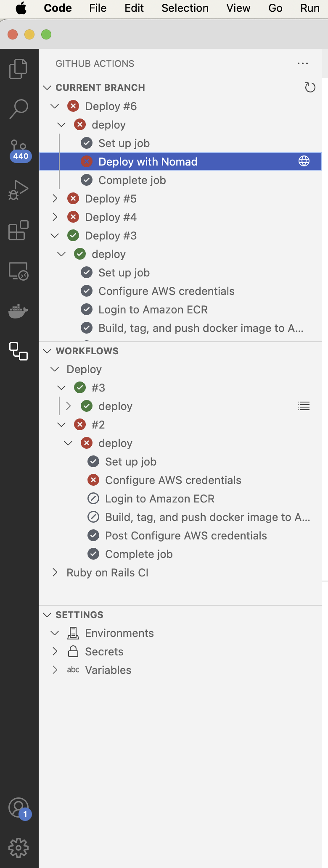Select the failed Configure AWS credentials step
This screenshot has height=868, width=328.
[x=173, y=480]
